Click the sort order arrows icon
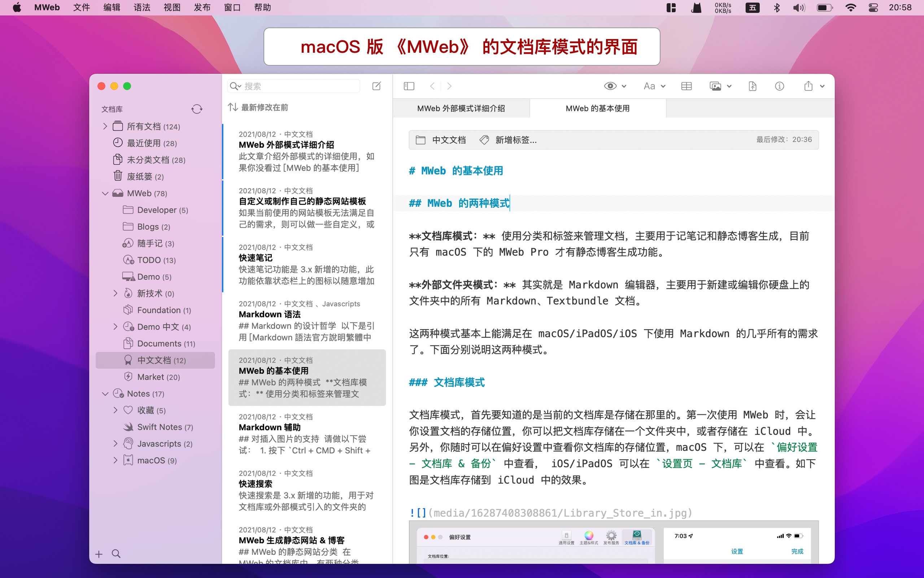Image resolution: width=924 pixels, height=578 pixels. [233, 107]
